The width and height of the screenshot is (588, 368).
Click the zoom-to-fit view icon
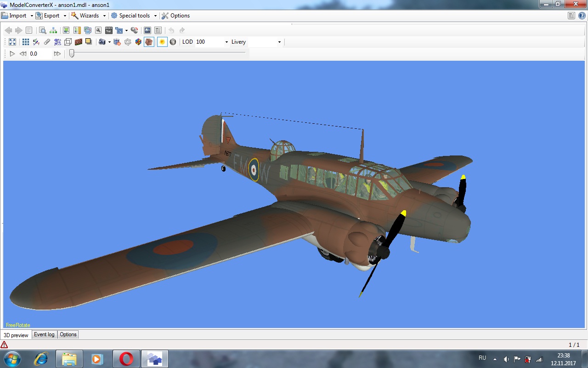pyautogui.click(x=12, y=42)
